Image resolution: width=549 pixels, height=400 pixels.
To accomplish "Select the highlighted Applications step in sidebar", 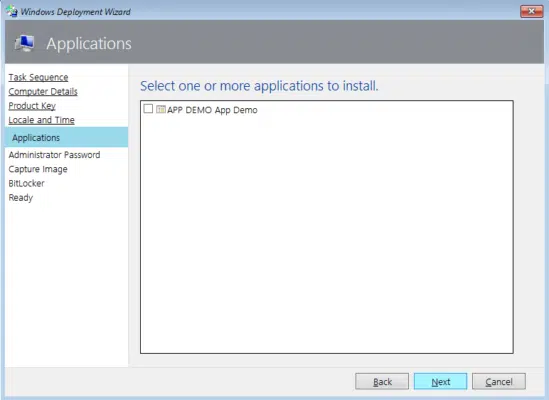I will [67, 137].
